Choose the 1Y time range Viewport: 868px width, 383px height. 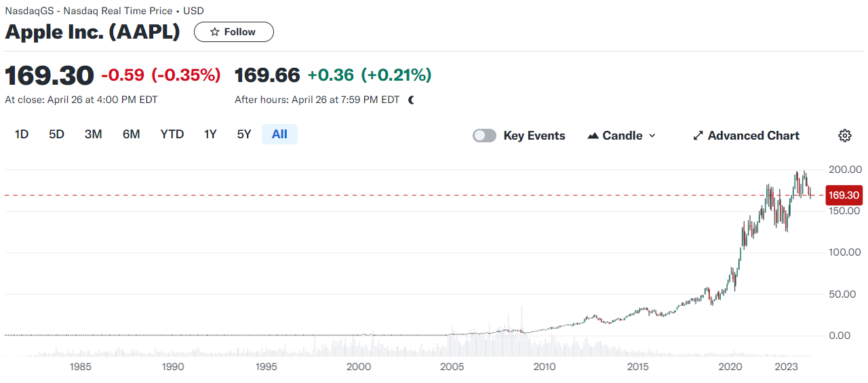tap(210, 134)
